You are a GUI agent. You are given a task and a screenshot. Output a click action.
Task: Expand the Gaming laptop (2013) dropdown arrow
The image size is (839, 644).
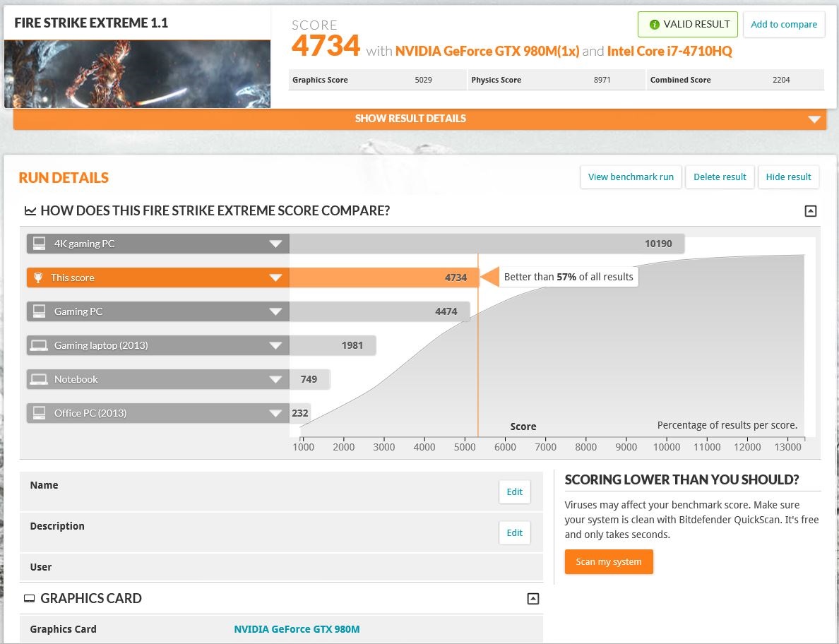coord(275,345)
